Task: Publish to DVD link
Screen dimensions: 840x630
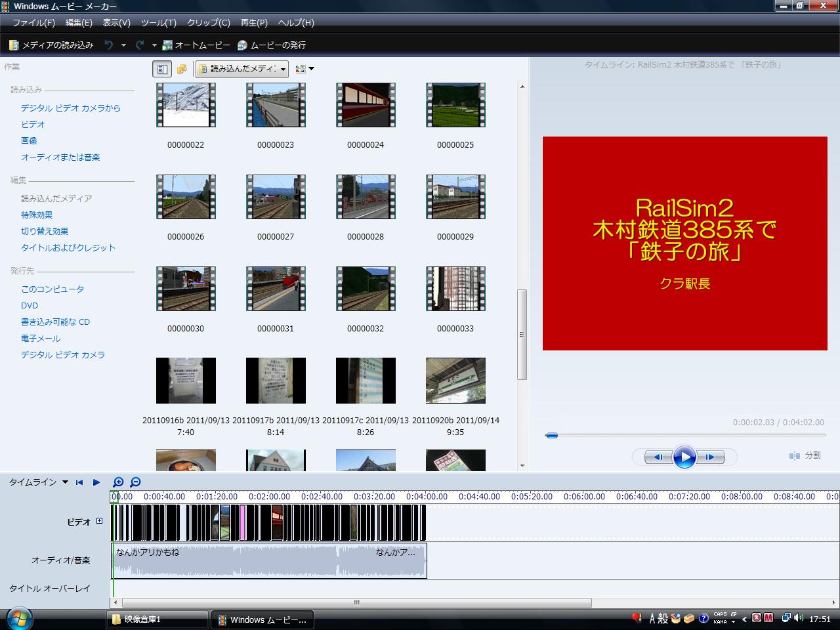Action: (x=30, y=306)
